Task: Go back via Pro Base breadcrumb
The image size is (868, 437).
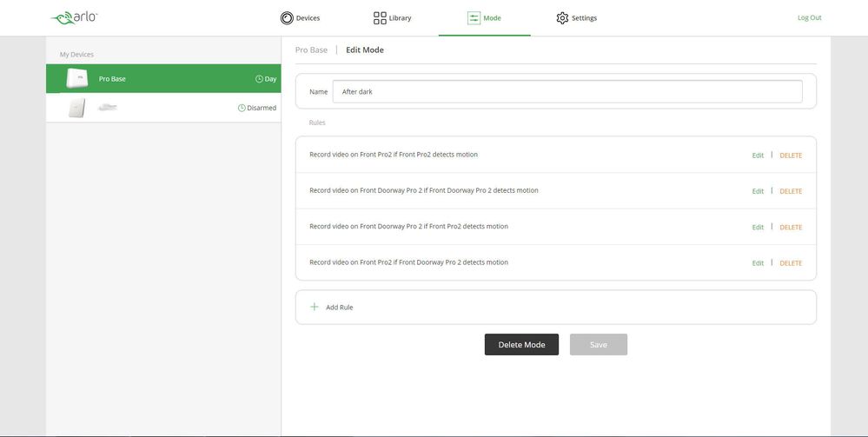Action: (x=311, y=50)
